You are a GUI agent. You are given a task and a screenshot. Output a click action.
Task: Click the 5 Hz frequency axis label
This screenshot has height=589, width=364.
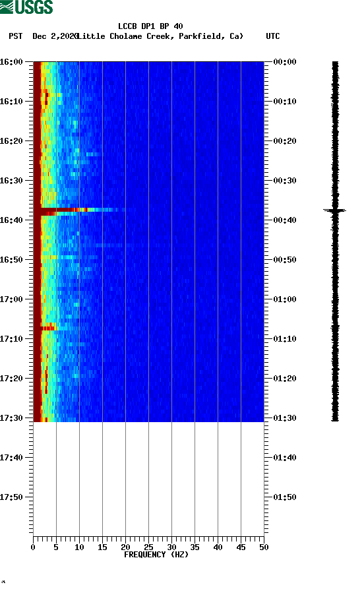pyautogui.click(x=56, y=547)
